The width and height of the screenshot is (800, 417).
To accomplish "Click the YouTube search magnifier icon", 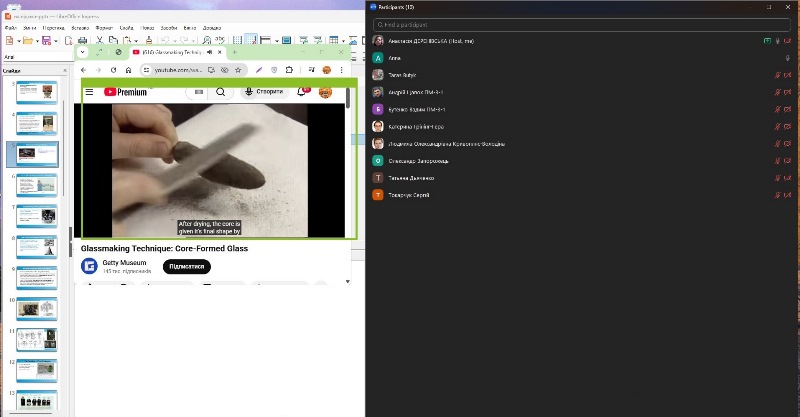I will (x=221, y=92).
